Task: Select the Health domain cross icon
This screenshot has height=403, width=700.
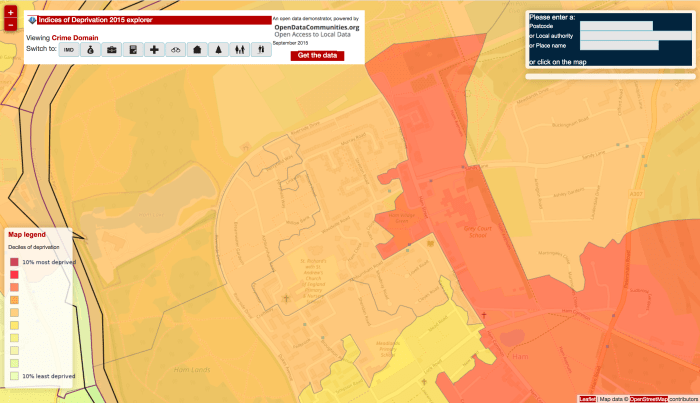Action: coord(154,49)
